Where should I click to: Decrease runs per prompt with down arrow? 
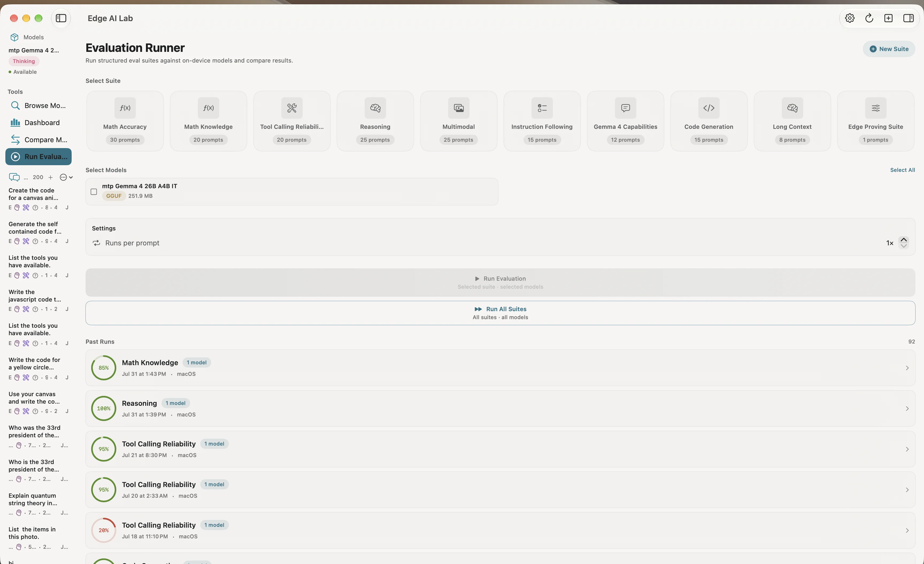(x=904, y=246)
